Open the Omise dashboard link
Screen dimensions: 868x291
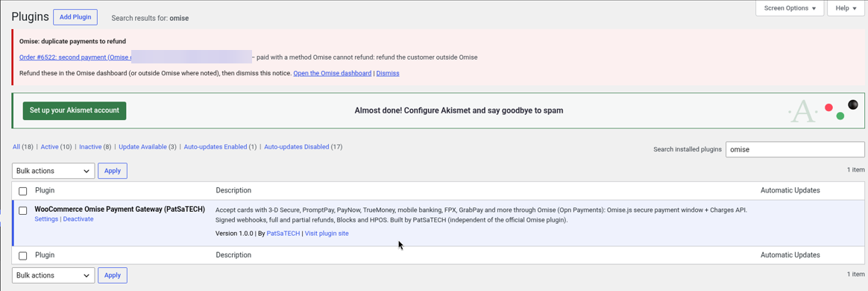(x=332, y=73)
